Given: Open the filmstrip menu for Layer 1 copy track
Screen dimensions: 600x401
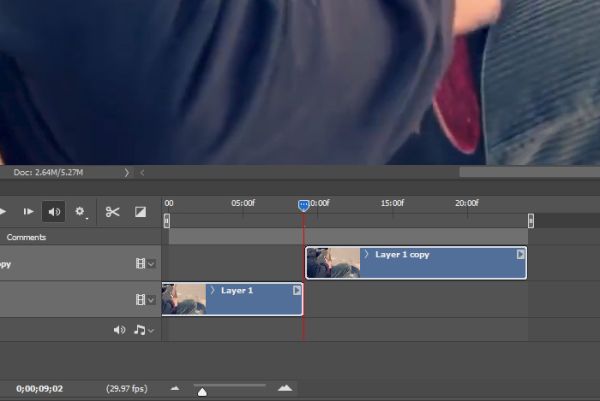Looking at the screenshot, I should [x=145, y=264].
